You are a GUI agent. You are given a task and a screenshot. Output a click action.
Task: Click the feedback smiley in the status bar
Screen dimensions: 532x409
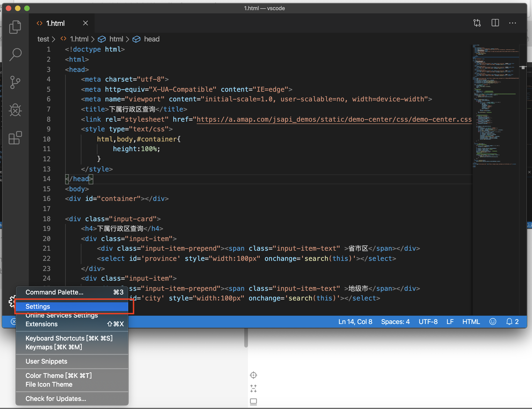493,321
